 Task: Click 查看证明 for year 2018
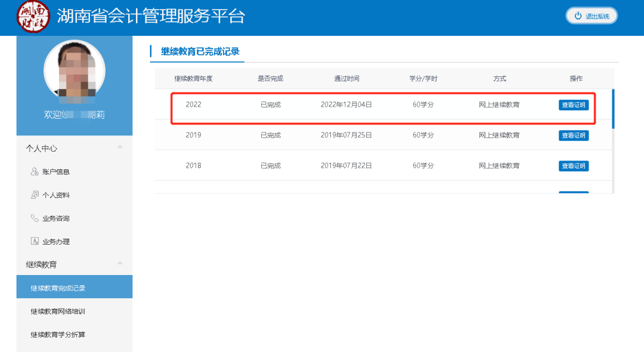[x=573, y=165]
